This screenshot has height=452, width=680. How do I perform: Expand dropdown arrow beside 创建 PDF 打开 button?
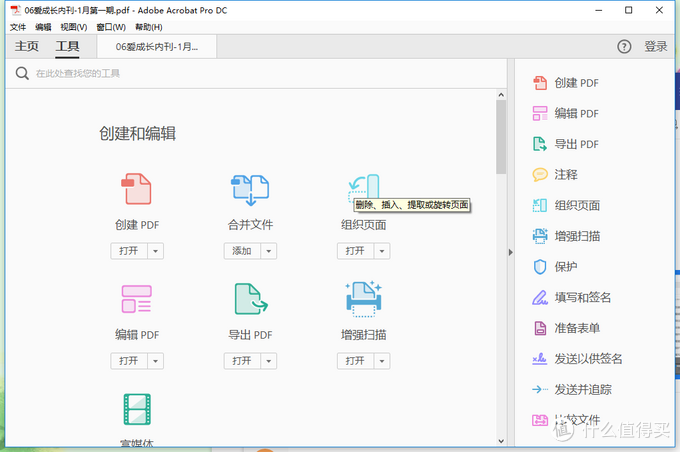coord(156,251)
